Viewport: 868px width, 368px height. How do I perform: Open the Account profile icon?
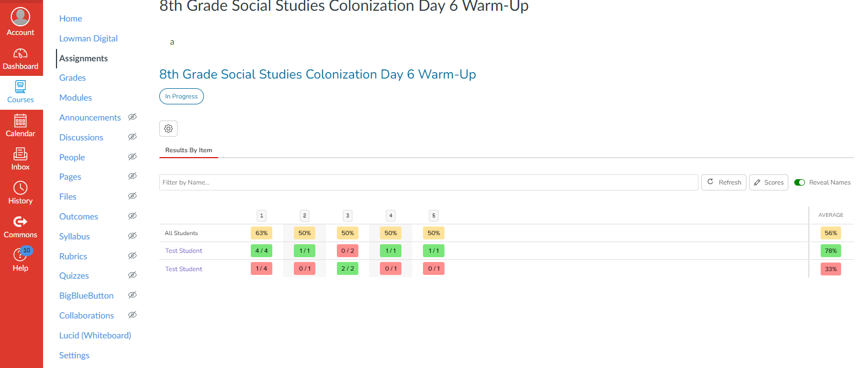(x=20, y=17)
